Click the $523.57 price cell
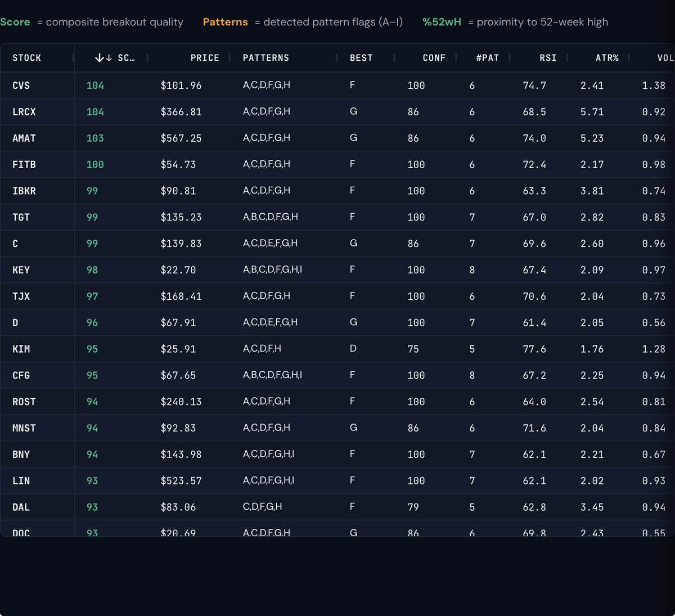675x616 pixels. click(181, 481)
